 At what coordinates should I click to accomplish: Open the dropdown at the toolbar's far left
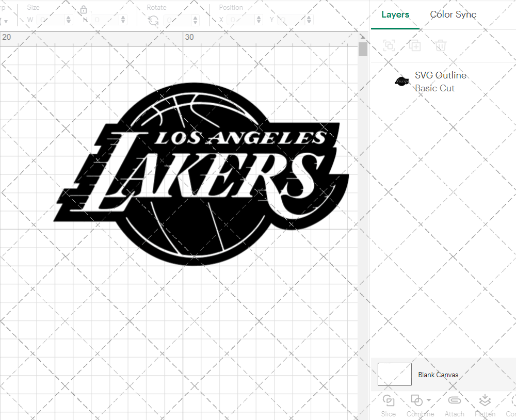6,20
